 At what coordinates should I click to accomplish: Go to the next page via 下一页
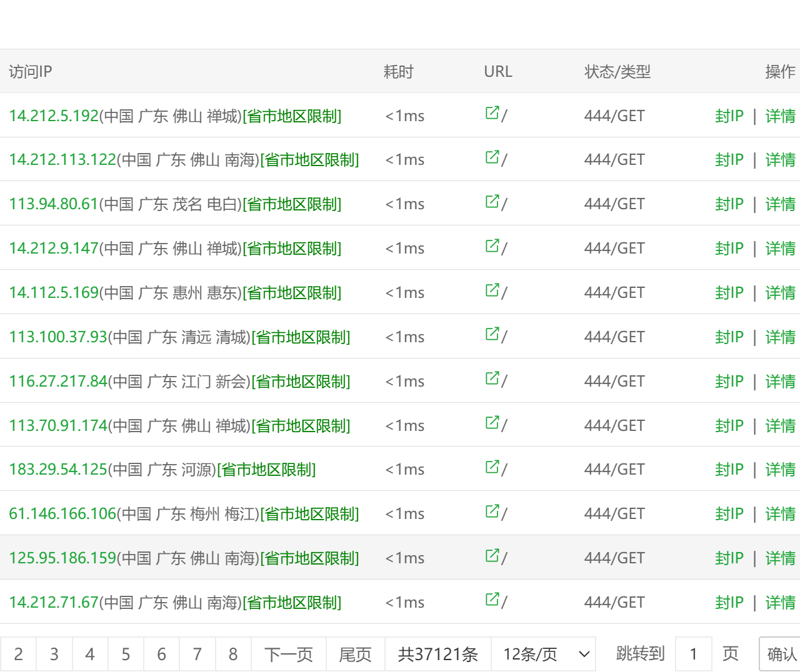click(x=288, y=654)
